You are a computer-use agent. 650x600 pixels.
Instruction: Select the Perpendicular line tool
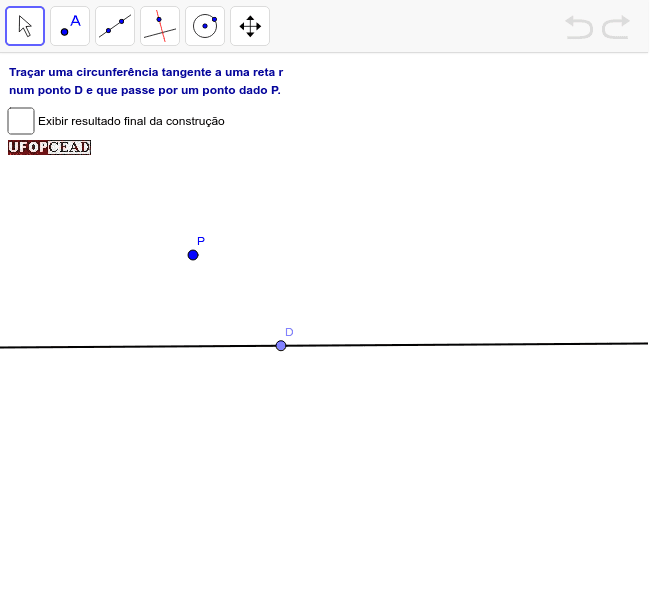coord(160,26)
